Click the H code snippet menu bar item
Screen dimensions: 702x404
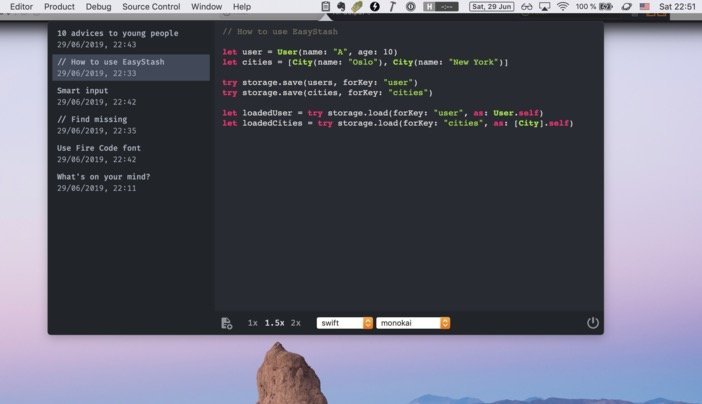tap(441, 6)
